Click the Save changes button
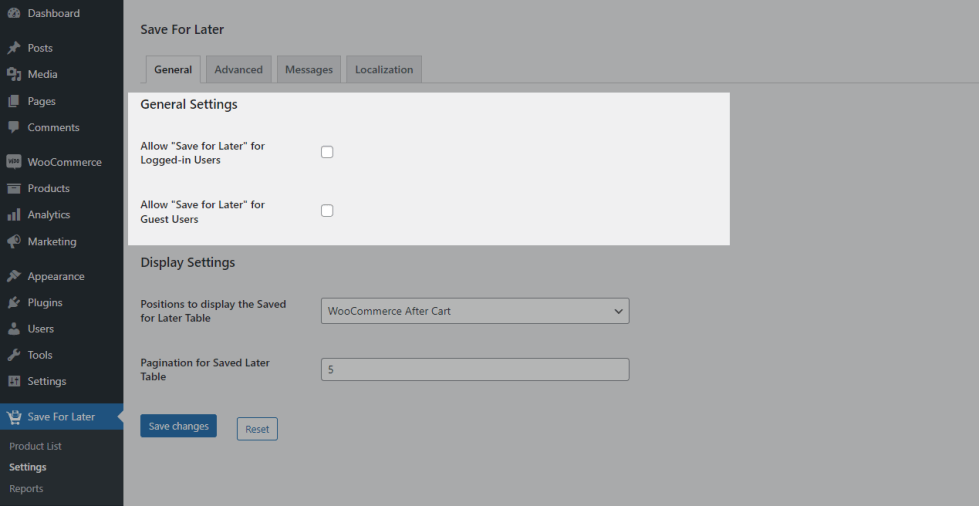The width and height of the screenshot is (979, 506). click(x=179, y=426)
